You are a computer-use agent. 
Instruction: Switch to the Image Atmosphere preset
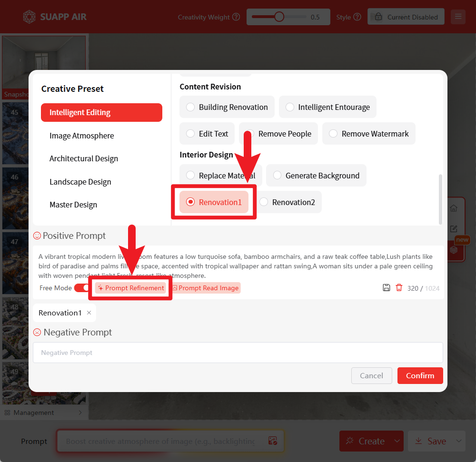tap(82, 136)
